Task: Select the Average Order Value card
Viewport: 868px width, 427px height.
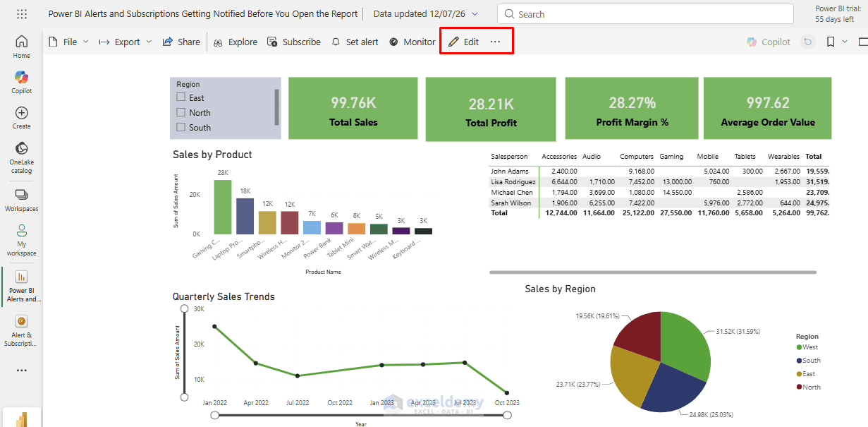Action: point(768,108)
